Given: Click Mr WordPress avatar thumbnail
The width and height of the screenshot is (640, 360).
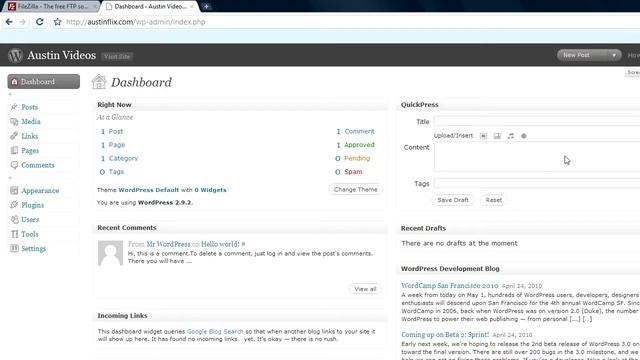Looking at the screenshot, I should (110, 253).
